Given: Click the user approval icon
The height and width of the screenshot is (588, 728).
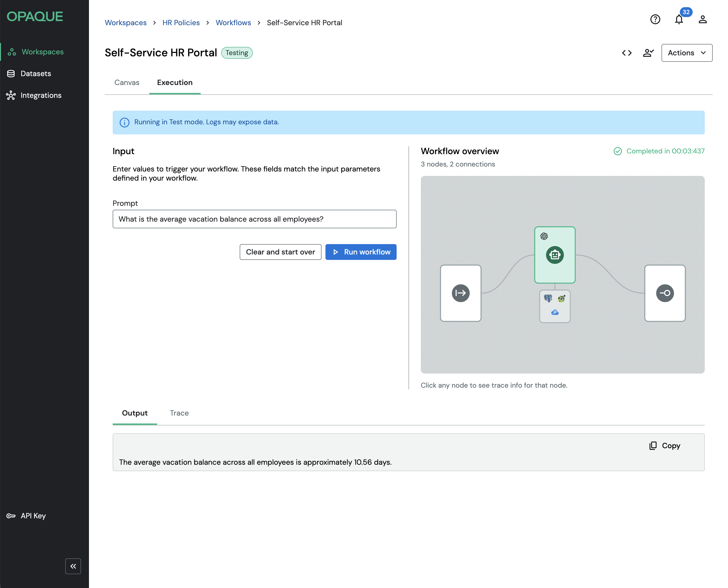Looking at the screenshot, I should click(x=648, y=53).
